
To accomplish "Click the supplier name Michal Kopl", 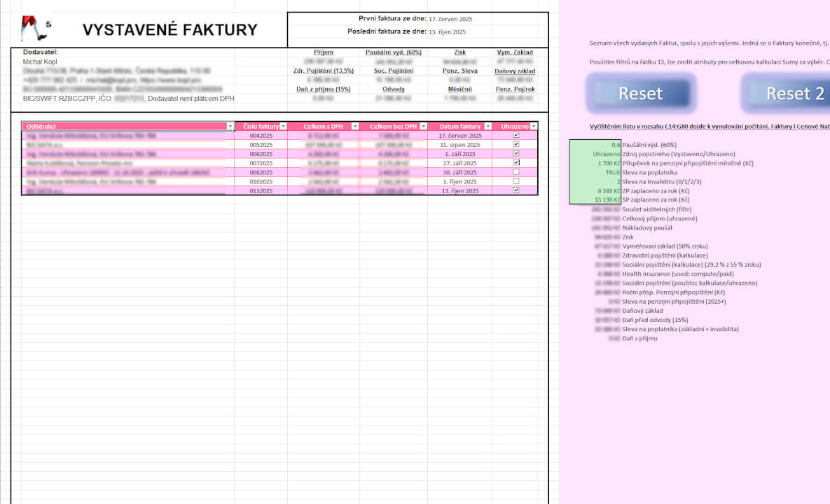I will coord(40,62).
